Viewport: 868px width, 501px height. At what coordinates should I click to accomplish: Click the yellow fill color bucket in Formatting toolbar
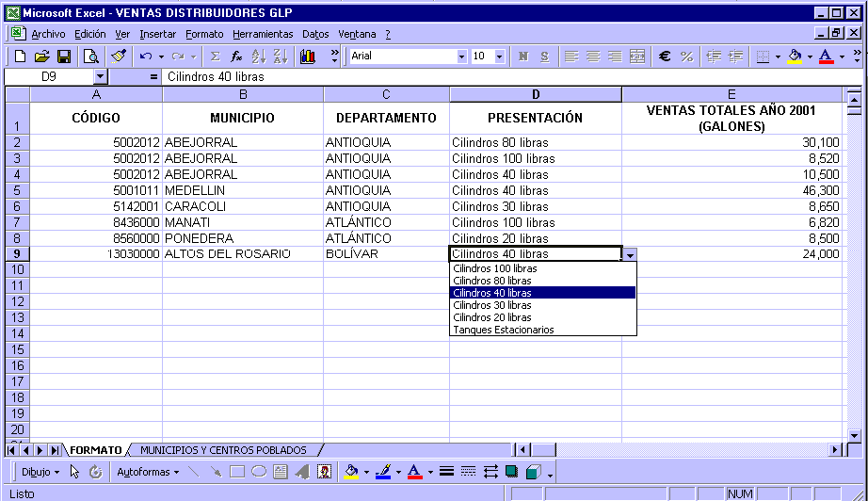pos(794,57)
